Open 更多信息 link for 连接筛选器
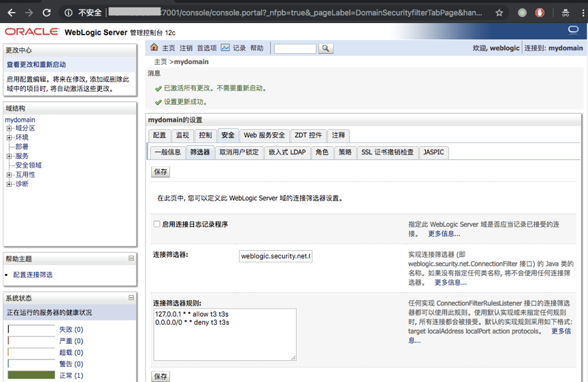Screen dimensions: 588x382 tap(451, 283)
